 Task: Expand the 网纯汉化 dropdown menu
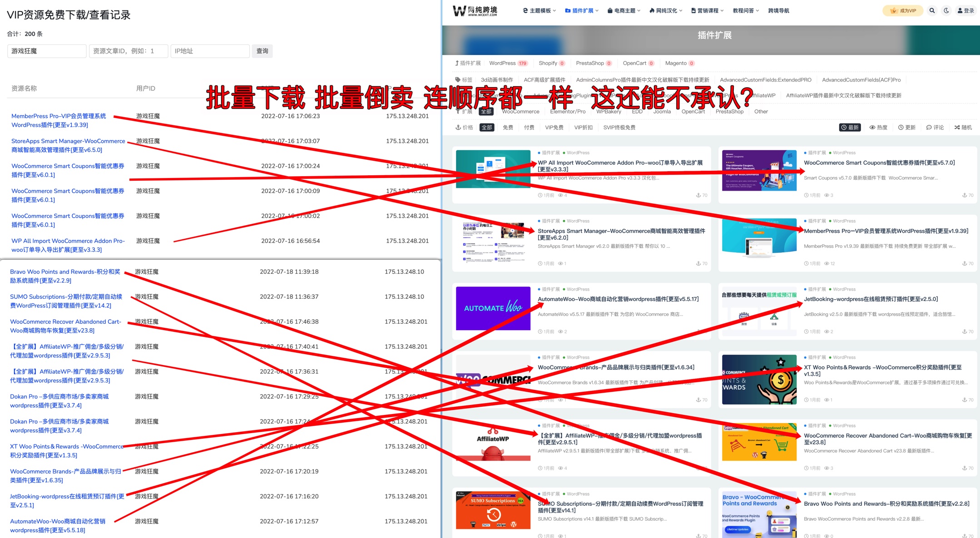pos(666,10)
